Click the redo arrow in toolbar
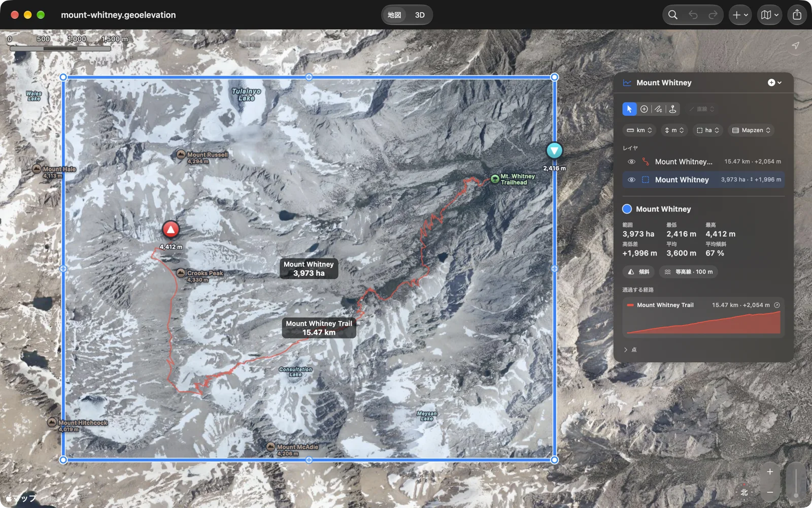 click(x=713, y=15)
